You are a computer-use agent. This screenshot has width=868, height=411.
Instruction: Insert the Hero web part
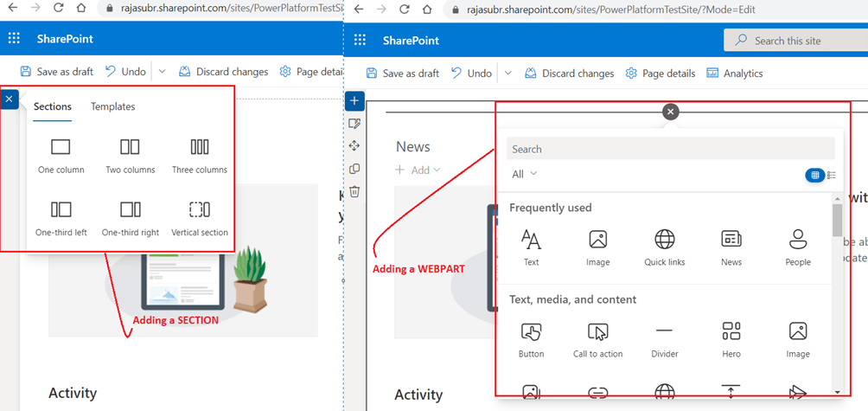731,339
